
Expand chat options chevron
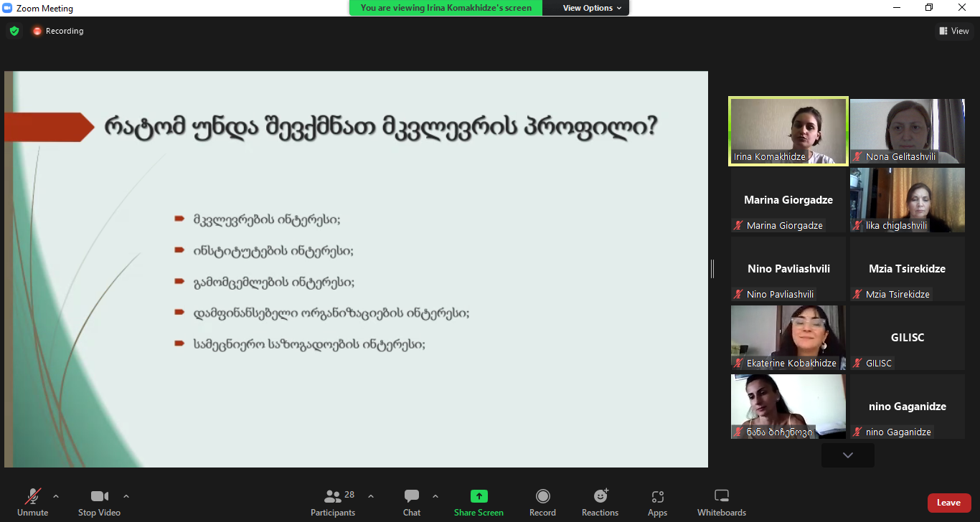click(435, 496)
